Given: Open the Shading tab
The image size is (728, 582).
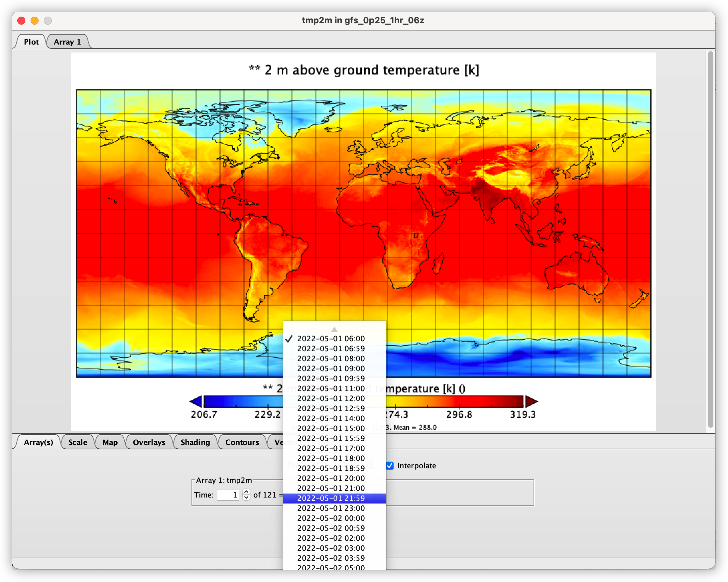Looking at the screenshot, I should [195, 443].
